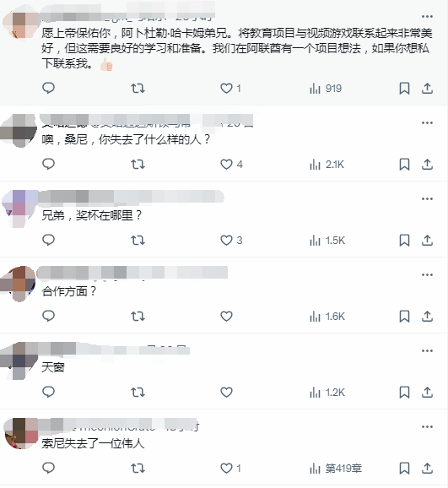Repost the comment '索尼失去了一位伟人'
Screen dimensions: 448x488
point(138,468)
